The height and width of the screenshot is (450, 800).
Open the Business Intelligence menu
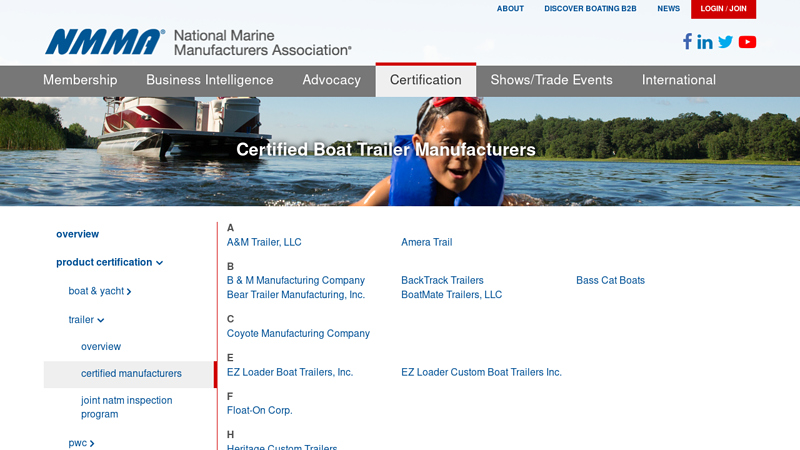tap(210, 80)
